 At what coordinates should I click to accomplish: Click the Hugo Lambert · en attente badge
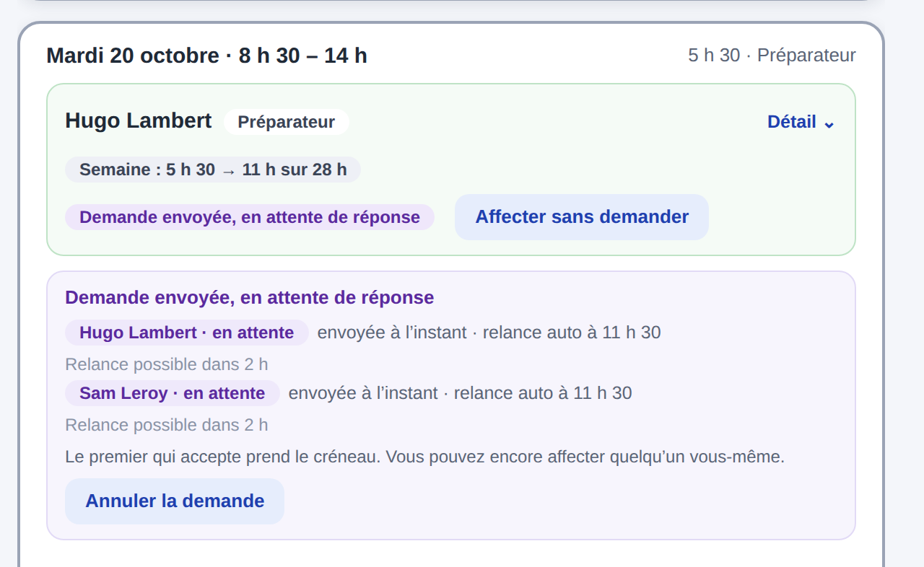click(x=187, y=333)
